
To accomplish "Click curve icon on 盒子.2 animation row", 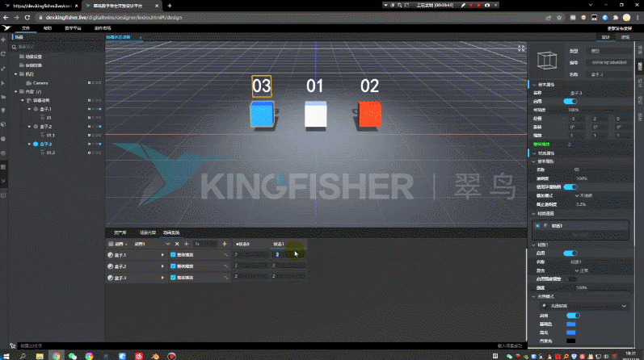I will (225, 266).
